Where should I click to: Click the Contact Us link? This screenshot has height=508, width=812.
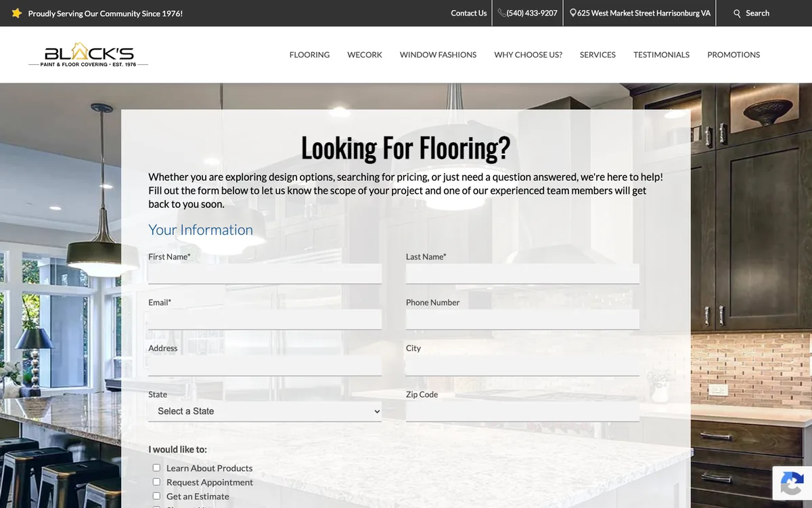[469, 13]
